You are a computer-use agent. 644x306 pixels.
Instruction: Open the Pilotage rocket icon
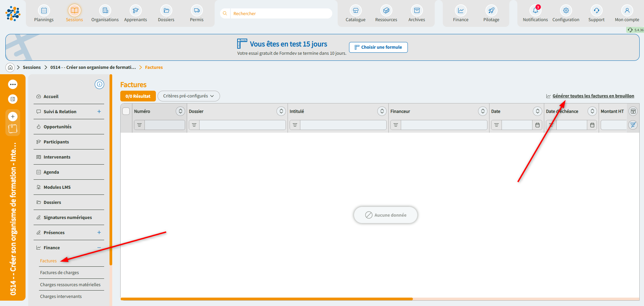[491, 11]
